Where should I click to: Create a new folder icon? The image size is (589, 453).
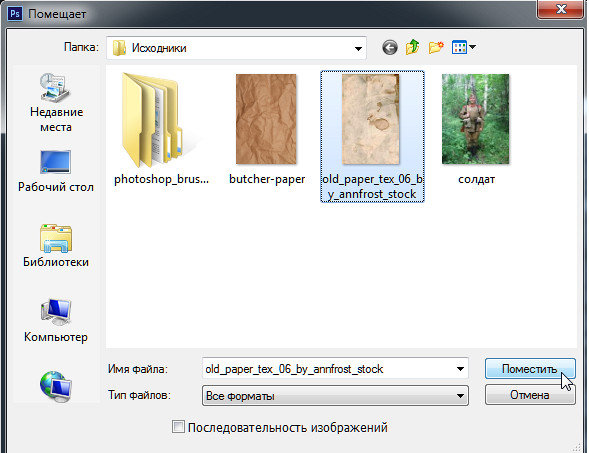point(436,47)
